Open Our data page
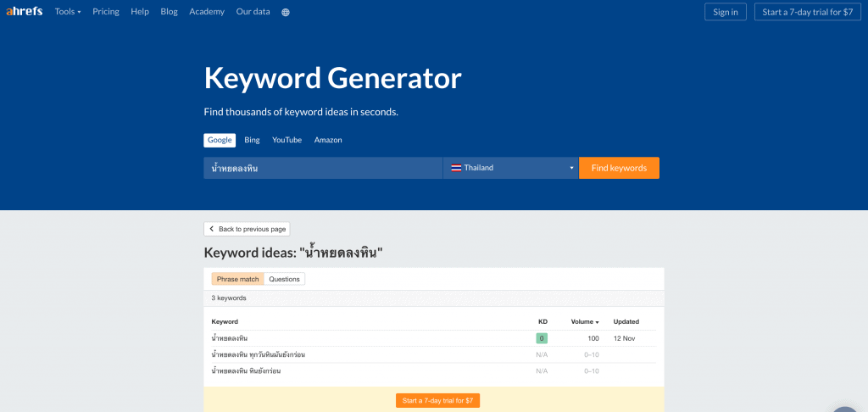This screenshot has height=412, width=868. point(253,12)
